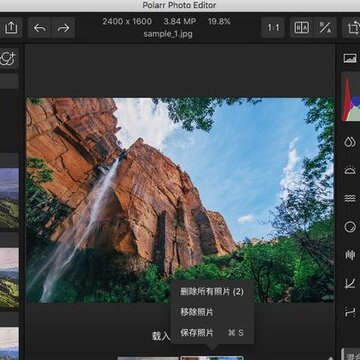Open the wavy lines detail adjustment
360x360 pixels.
tap(350, 199)
